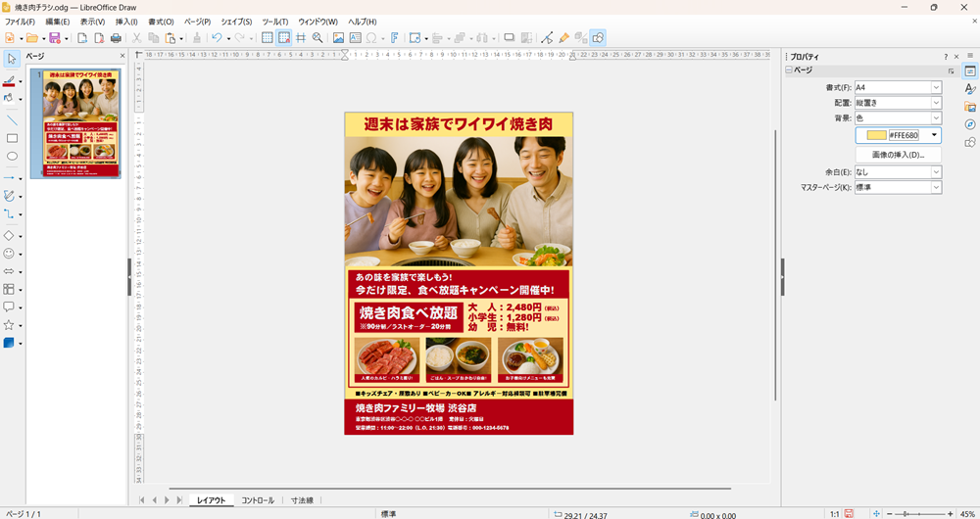980x519 pixels.
Task: Click the #FFE680 background color swatch
Action: click(x=876, y=135)
